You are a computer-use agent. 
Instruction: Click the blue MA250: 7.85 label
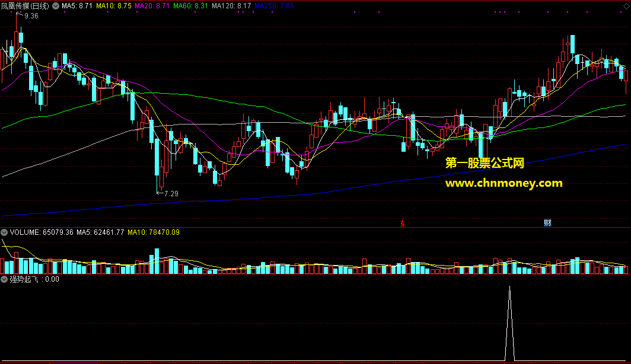[x=274, y=6]
